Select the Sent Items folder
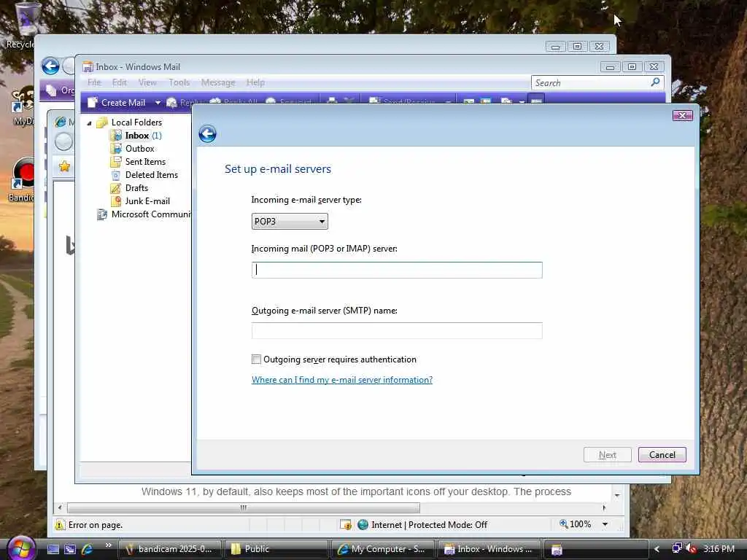The width and height of the screenshot is (747, 560). click(x=145, y=162)
